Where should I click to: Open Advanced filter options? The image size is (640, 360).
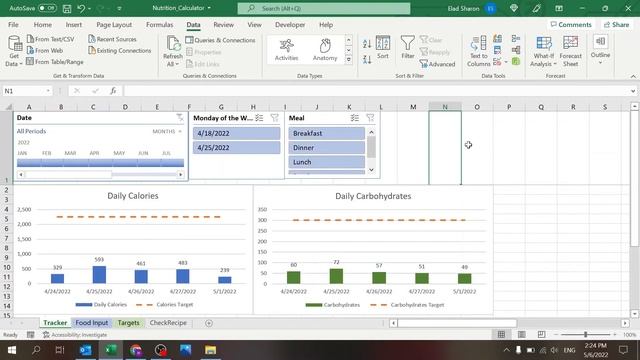pos(437,64)
